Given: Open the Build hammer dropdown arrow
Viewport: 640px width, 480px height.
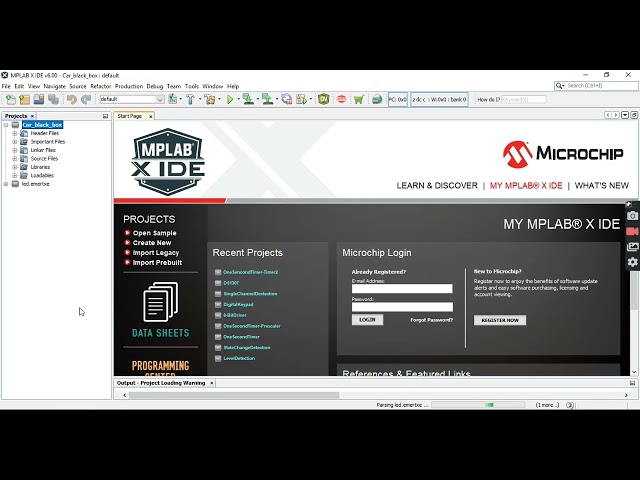Looking at the screenshot, I should click(x=200, y=99).
